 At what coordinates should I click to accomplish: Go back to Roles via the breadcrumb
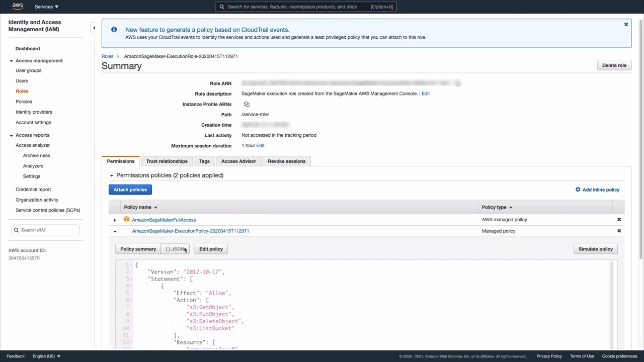pos(107,56)
